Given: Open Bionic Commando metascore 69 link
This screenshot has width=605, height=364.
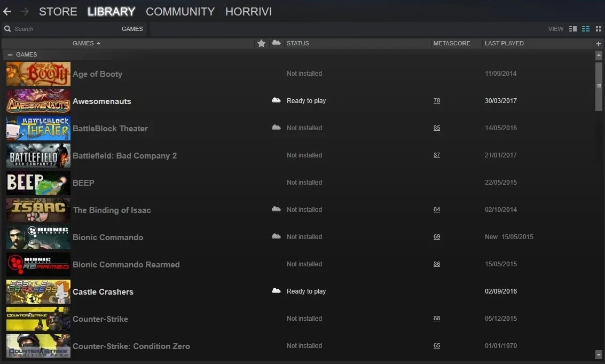Looking at the screenshot, I should [x=436, y=237].
